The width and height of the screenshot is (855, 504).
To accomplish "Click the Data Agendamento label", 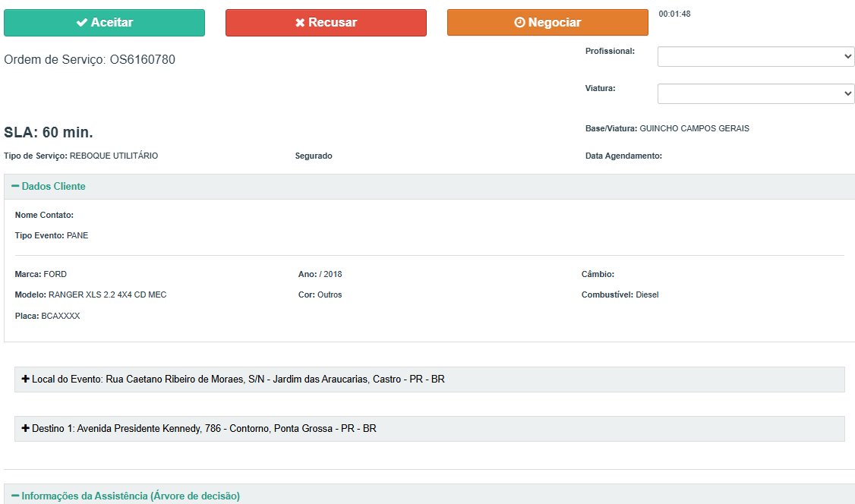I will [x=623, y=156].
